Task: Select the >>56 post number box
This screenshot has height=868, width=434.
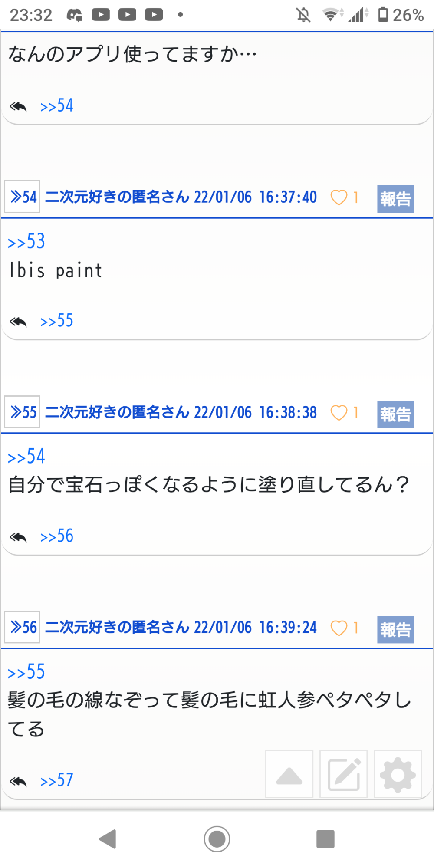Action: click(22, 627)
